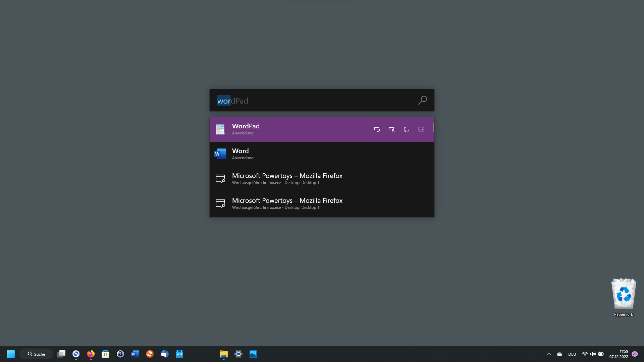
Task: Click the OneDrive cloud tray icon
Action: tap(559, 354)
